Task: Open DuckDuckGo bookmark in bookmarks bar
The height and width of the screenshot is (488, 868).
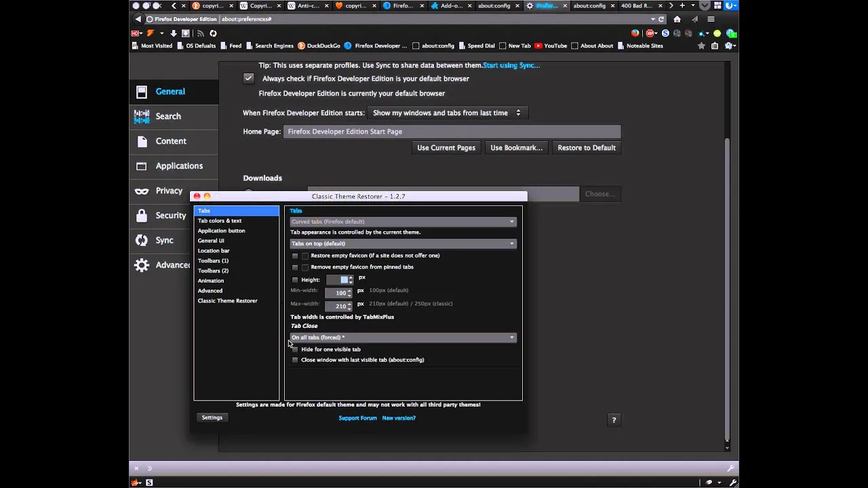Action: (x=319, y=46)
